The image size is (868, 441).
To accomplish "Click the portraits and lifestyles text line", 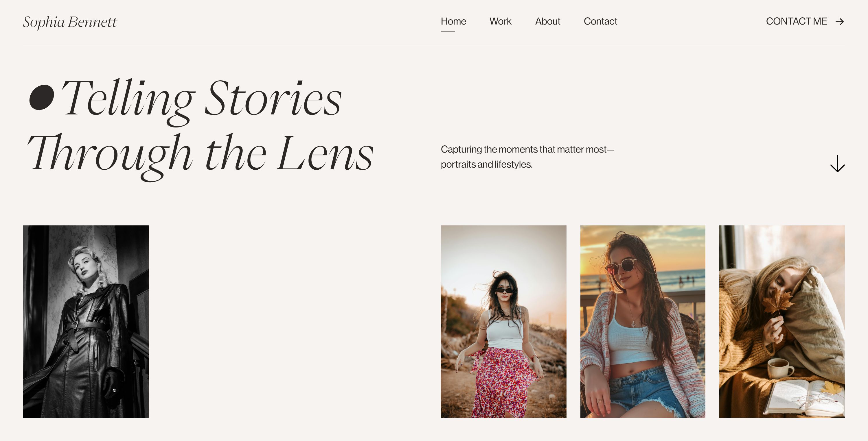I will [486, 164].
